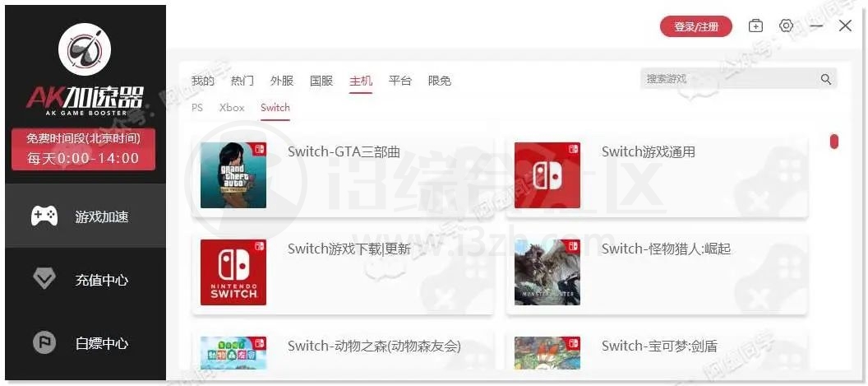Screen dimensions: 868x386
Task: Focus the 搜索游戏 search field
Action: pos(738,79)
